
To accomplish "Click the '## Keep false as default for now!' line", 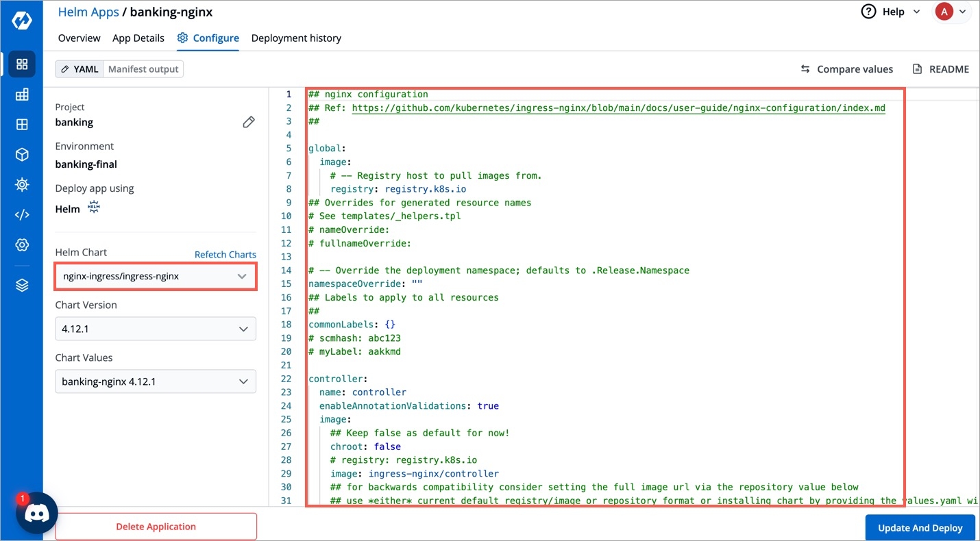I will 420,433.
